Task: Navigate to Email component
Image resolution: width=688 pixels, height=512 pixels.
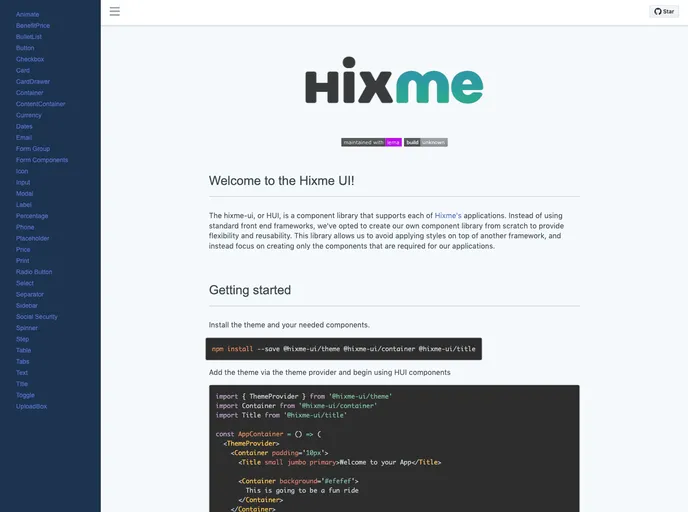Action: [24, 137]
